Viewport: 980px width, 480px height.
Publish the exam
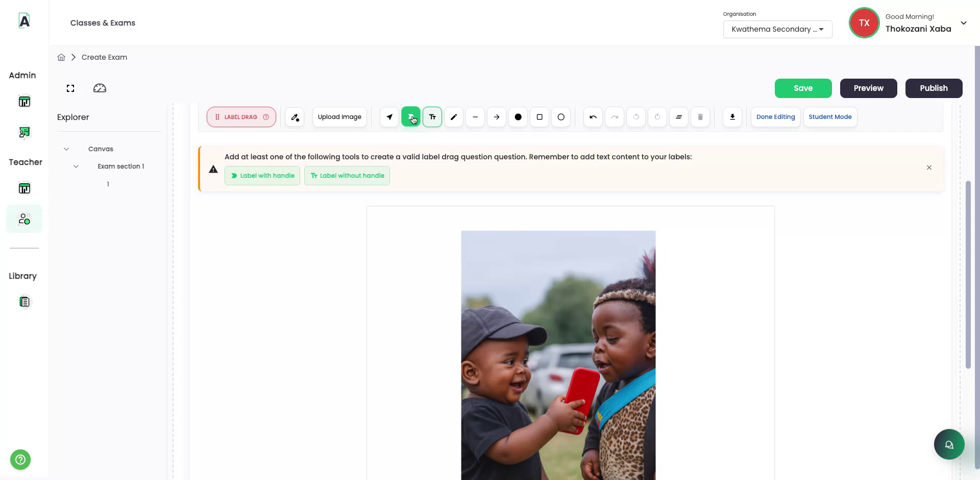point(934,88)
